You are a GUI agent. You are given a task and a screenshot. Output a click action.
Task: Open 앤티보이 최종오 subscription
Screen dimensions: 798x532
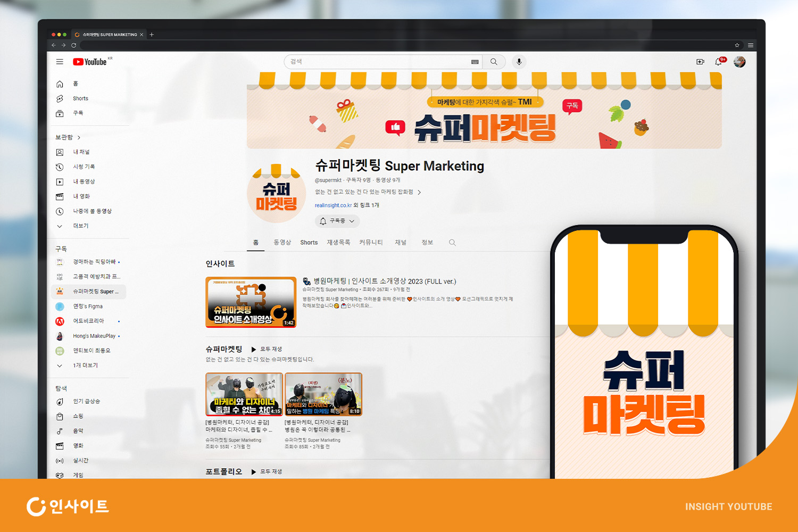coord(90,351)
